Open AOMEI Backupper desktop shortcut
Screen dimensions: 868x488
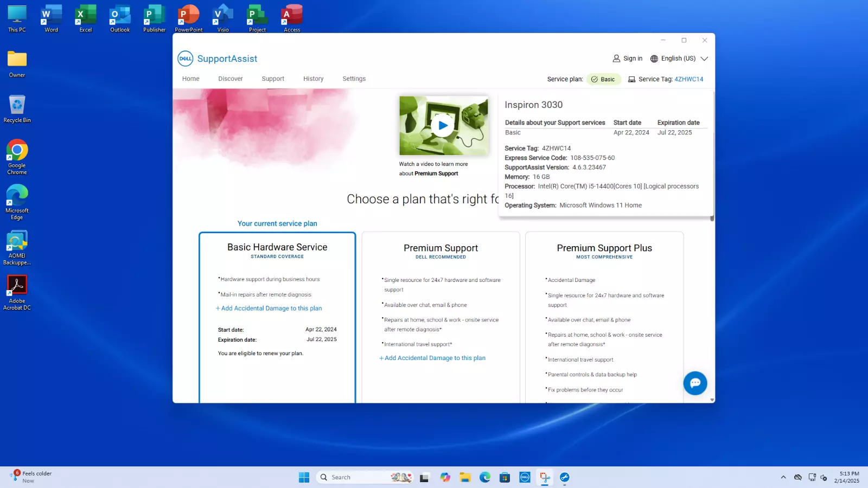(x=17, y=248)
